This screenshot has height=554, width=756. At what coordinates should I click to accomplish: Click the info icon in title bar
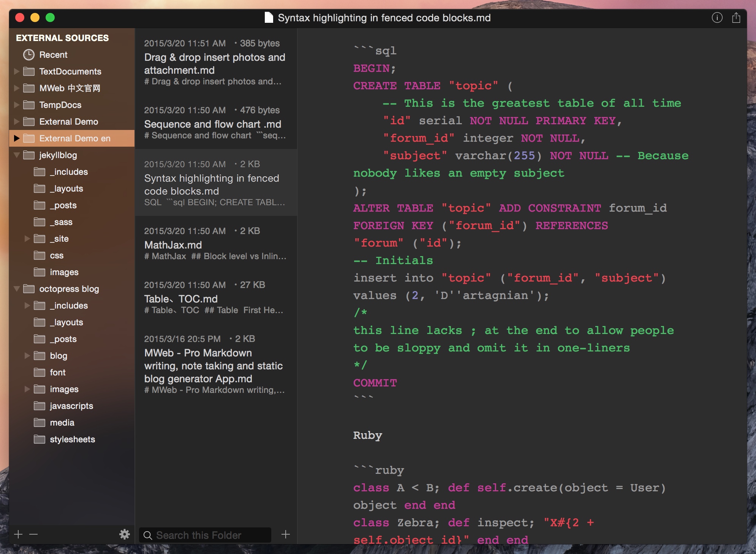717,18
